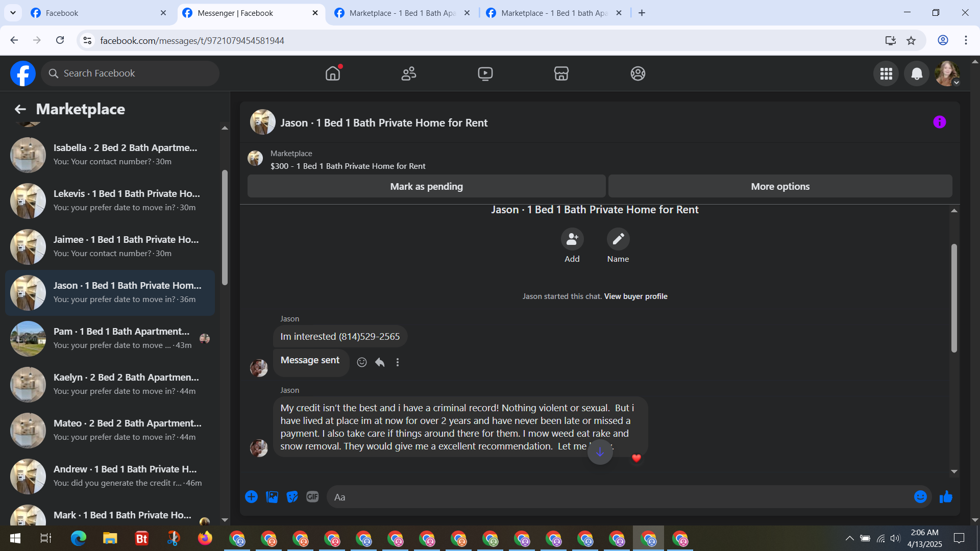The image size is (980, 551).
Task: Open File Explorer from taskbar
Action: [110, 538]
